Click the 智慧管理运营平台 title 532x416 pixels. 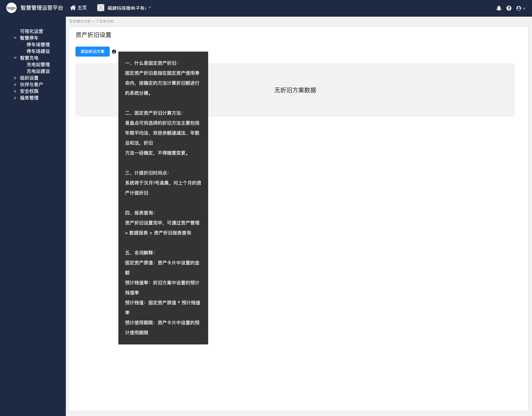click(42, 8)
